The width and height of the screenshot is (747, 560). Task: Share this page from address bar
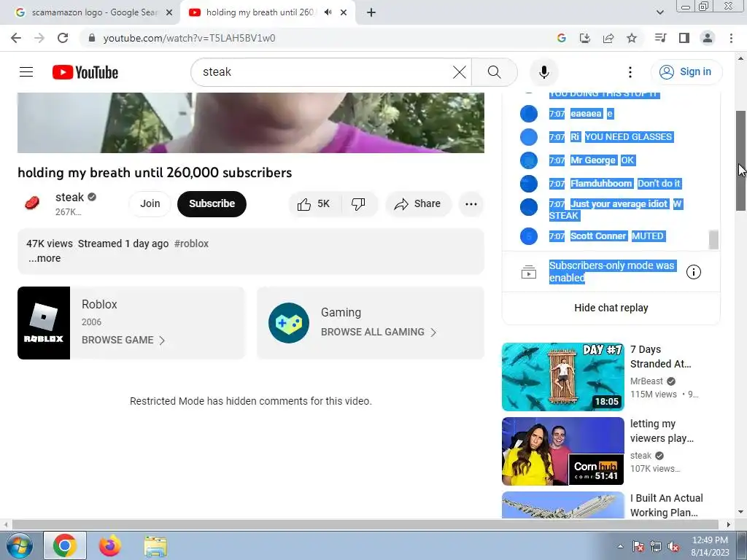[608, 38]
